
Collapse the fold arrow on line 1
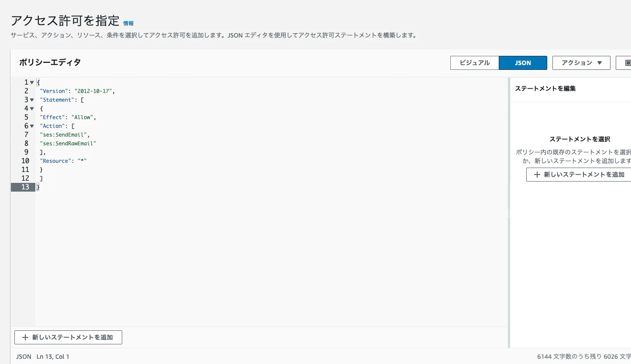[x=32, y=82]
